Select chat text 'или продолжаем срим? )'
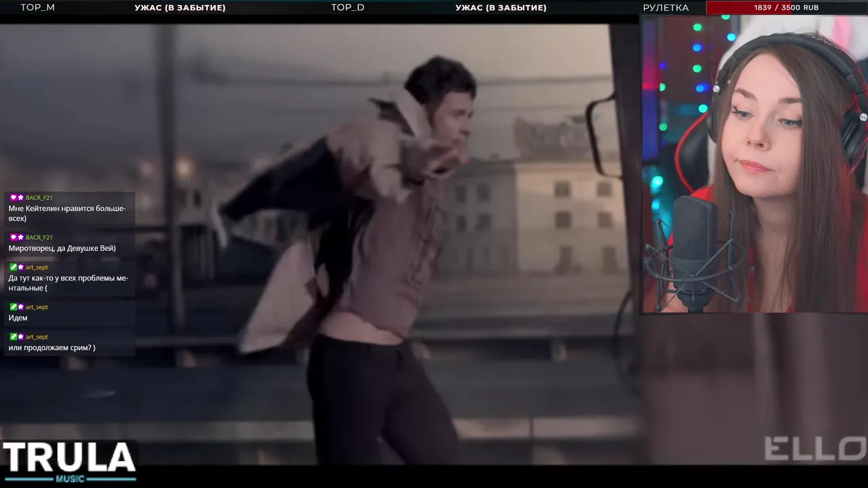This screenshot has height=488, width=868. [52, 348]
